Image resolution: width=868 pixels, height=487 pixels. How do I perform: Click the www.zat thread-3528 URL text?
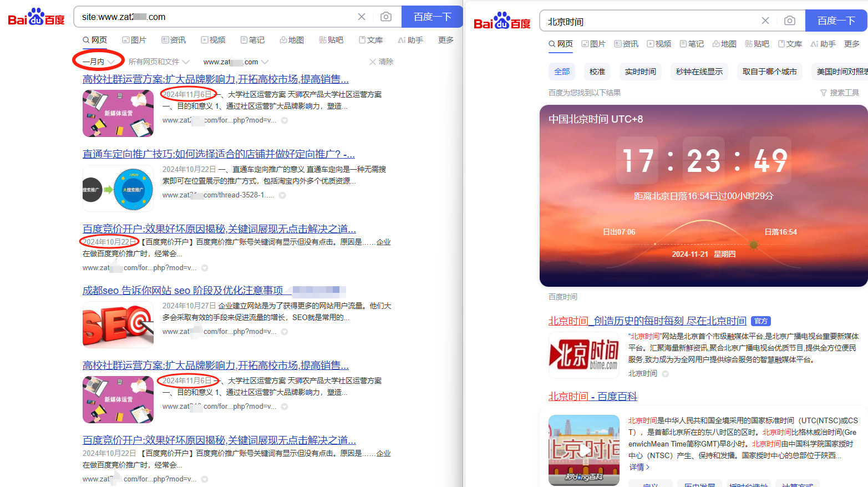pyautogui.click(x=218, y=195)
